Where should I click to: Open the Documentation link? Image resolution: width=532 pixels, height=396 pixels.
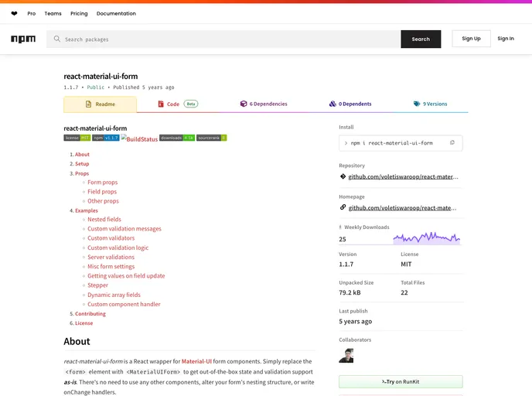116,14
